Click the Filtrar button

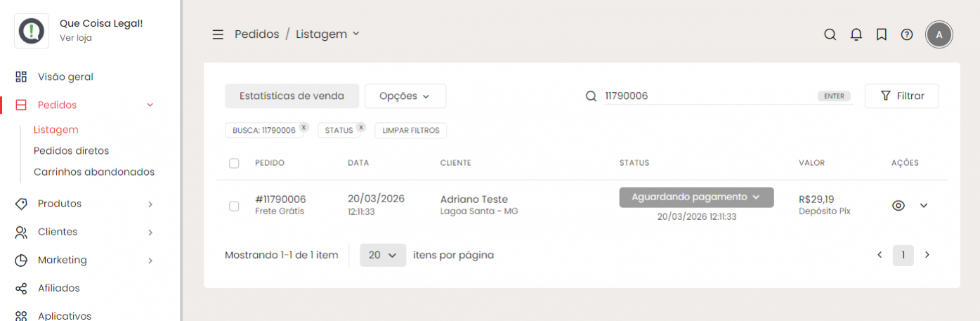(901, 96)
